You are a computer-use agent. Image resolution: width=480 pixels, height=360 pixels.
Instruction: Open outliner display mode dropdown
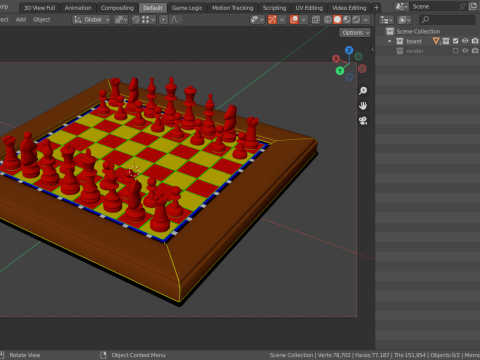pyautogui.click(x=404, y=20)
